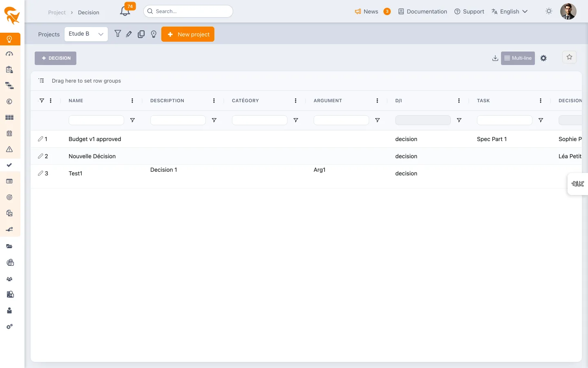Focus the Description filter input

[178, 120]
